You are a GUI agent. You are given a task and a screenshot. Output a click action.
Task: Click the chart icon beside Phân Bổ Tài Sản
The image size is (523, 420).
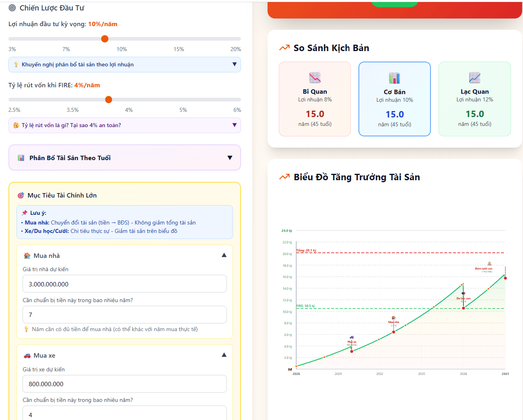pos(21,158)
